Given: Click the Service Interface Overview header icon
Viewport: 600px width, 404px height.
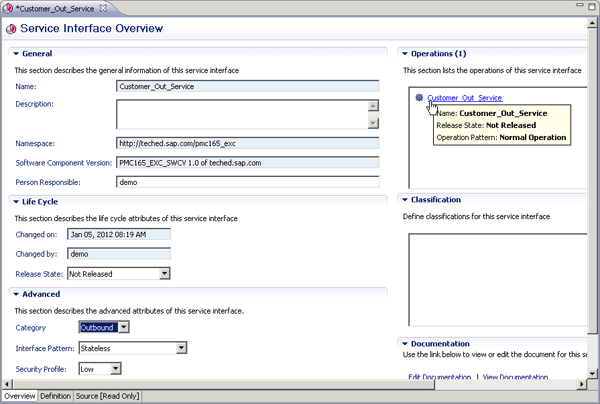Looking at the screenshot, I should pos(11,29).
